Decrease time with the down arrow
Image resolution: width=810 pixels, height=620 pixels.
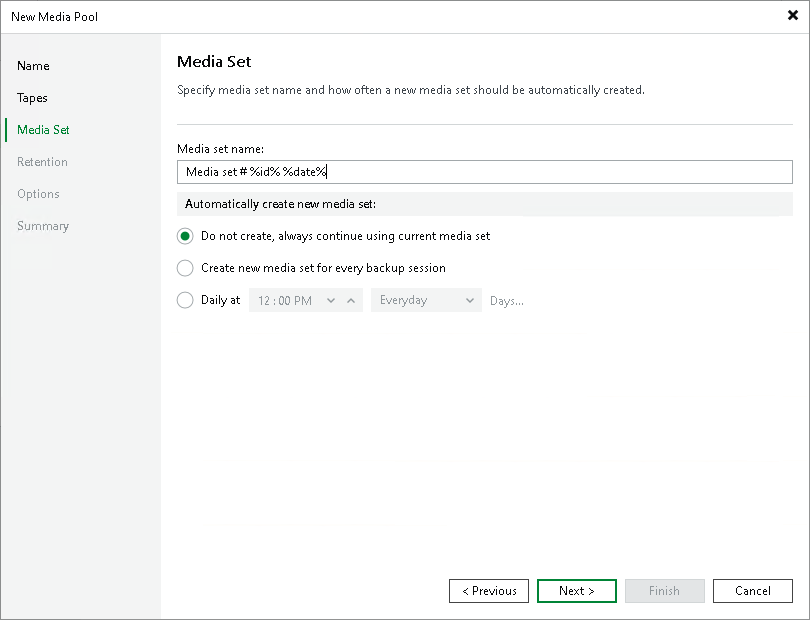click(x=331, y=300)
